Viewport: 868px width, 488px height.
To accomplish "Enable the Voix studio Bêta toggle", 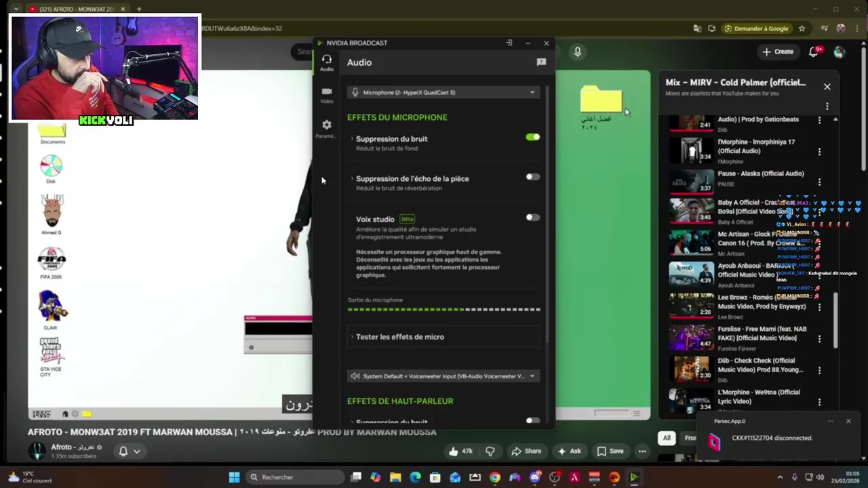I will coord(533,218).
